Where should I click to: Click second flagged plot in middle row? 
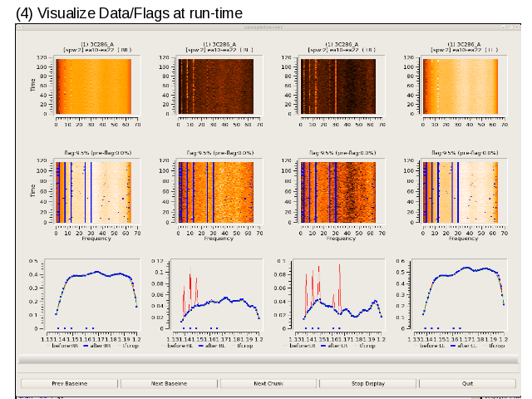coord(216,192)
